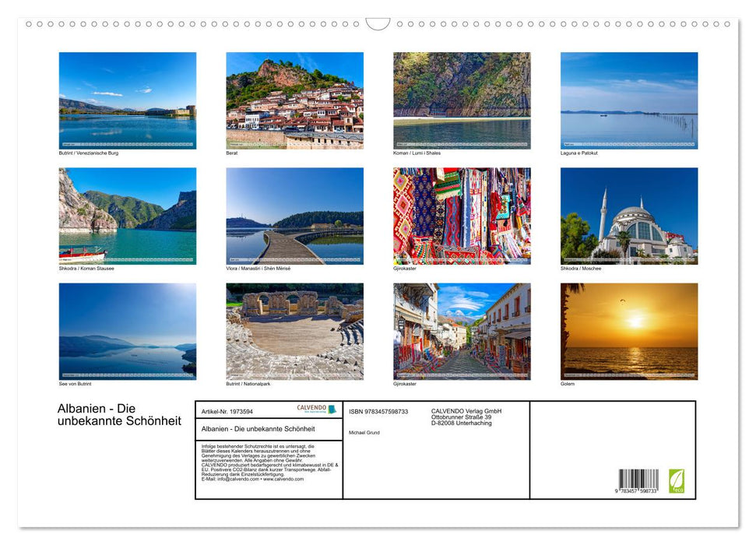756x545 pixels.
Task: Open the Golem sunset thumbnail
Action: click(628, 331)
